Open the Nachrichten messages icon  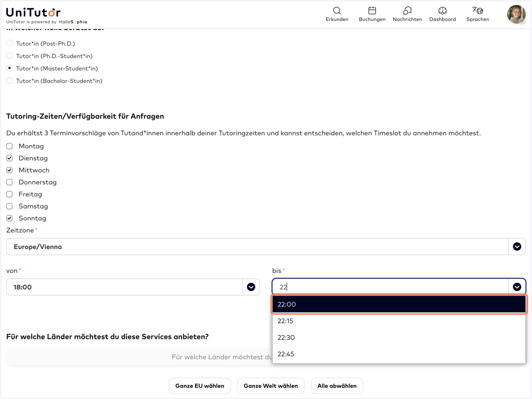point(407,11)
